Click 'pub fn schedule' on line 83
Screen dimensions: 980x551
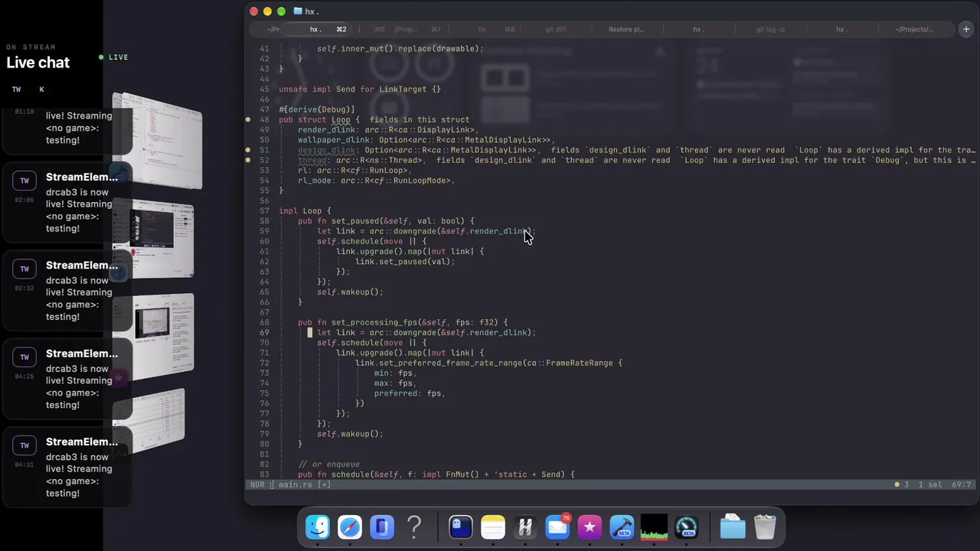(334, 474)
